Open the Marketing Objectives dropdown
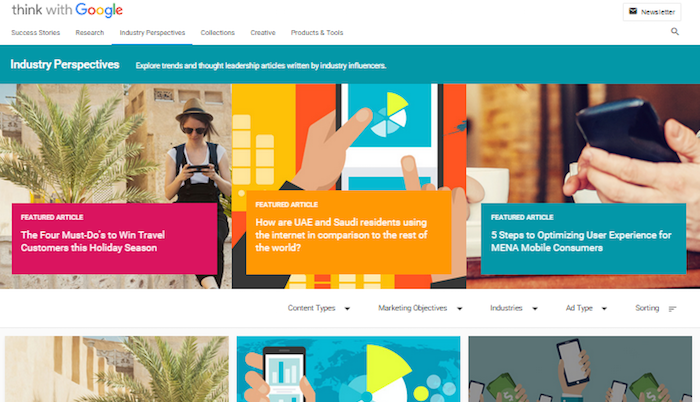The width and height of the screenshot is (700, 402). point(420,308)
